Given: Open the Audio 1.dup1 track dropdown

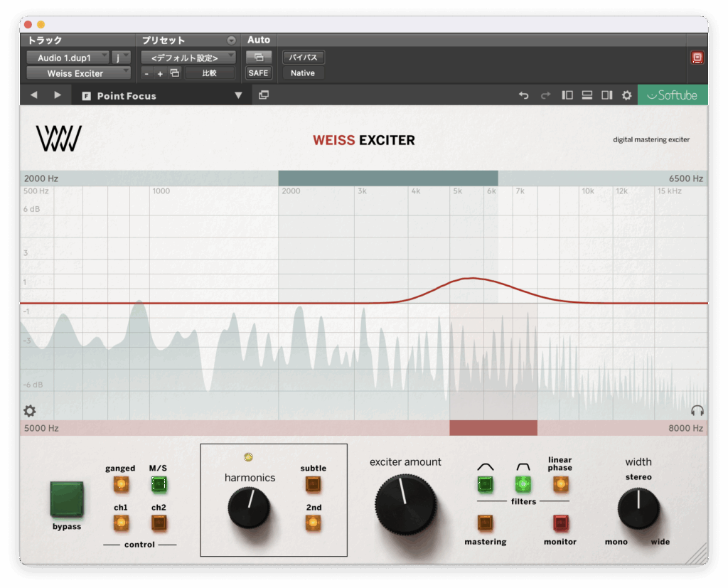Looking at the screenshot, I should (x=68, y=58).
